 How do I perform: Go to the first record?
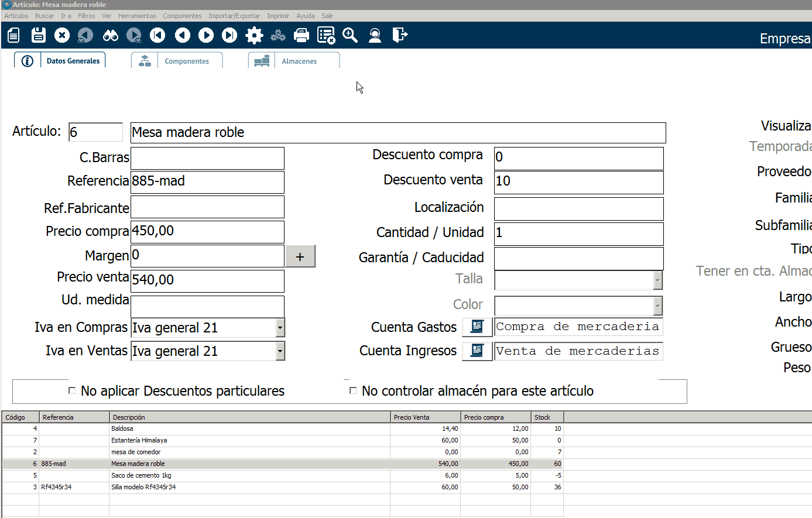click(157, 35)
